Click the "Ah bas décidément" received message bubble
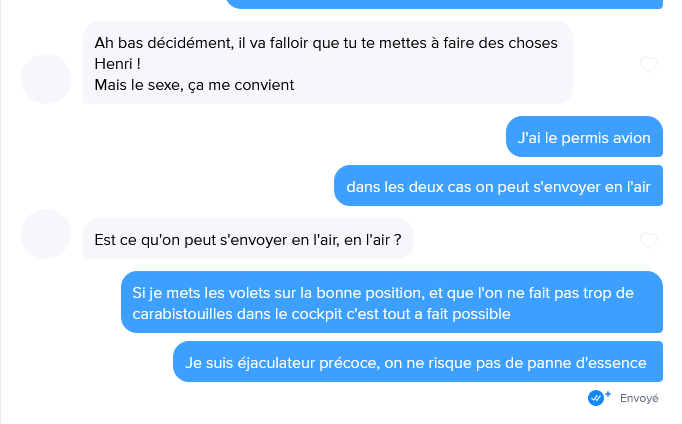The height and width of the screenshot is (424, 682). point(327,63)
